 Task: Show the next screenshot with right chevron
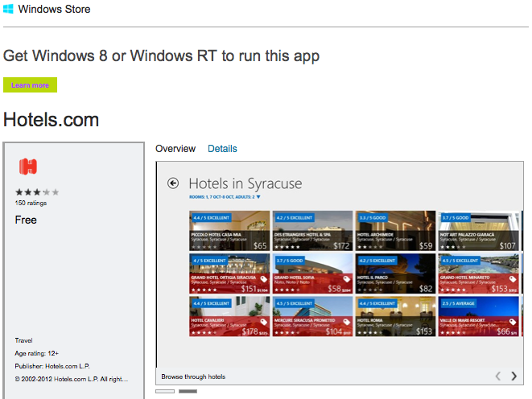[x=513, y=376]
